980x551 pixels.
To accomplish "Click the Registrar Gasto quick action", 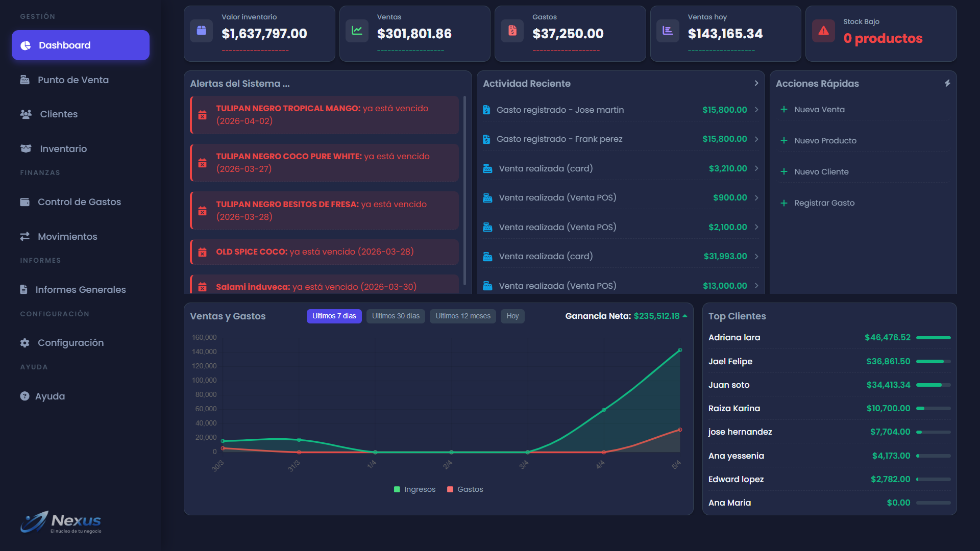I will tap(824, 203).
